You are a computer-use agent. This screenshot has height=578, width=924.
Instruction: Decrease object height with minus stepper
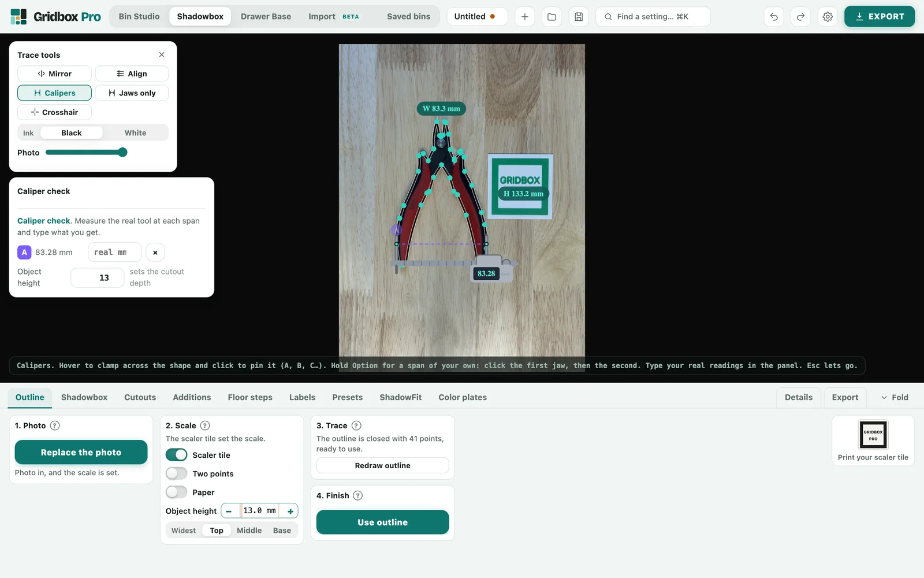229,511
